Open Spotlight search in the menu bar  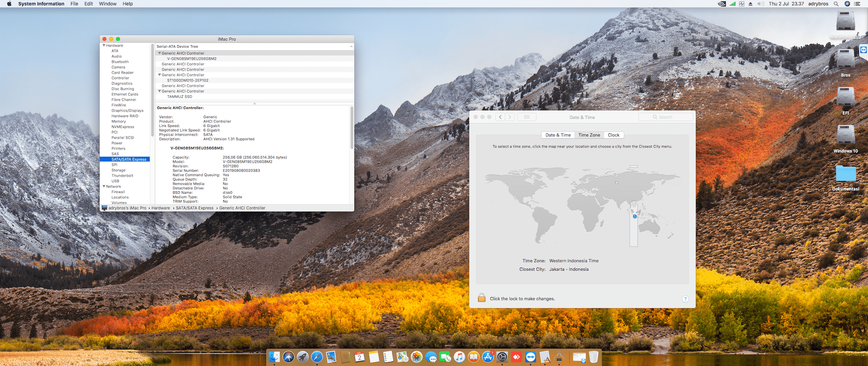pos(836,4)
